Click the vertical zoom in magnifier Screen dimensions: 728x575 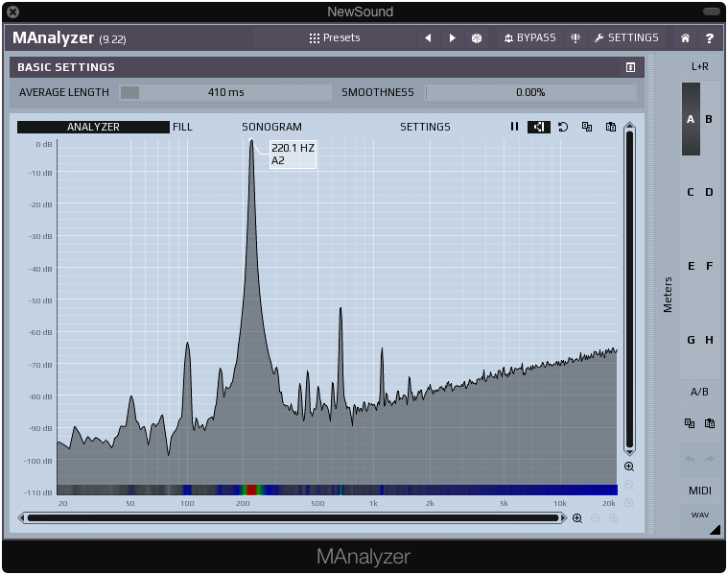[629, 467]
